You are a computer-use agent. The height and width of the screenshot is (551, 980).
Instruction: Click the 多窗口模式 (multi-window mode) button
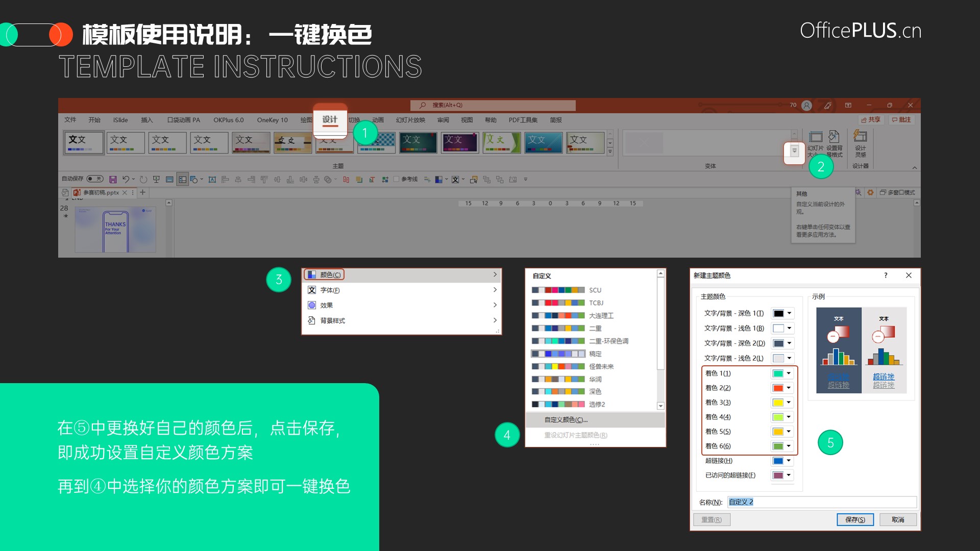897,192
